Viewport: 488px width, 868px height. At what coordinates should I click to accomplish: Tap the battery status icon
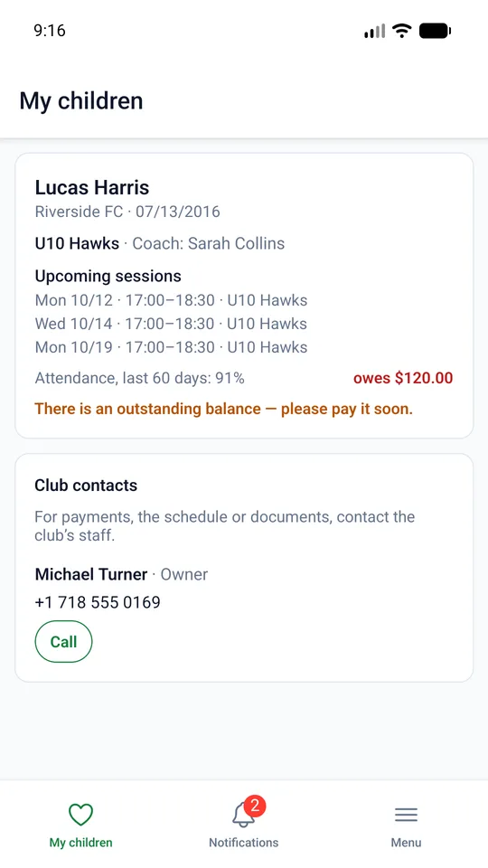click(x=435, y=31)
